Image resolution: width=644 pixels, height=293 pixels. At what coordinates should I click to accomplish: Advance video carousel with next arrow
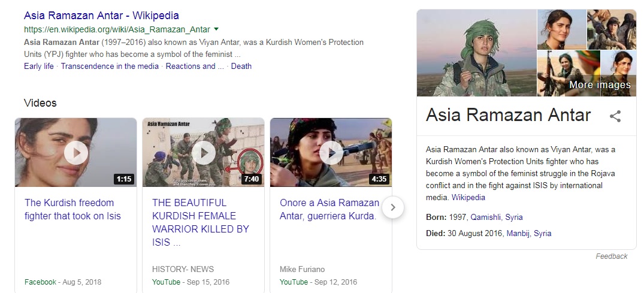tap(393, 207)
